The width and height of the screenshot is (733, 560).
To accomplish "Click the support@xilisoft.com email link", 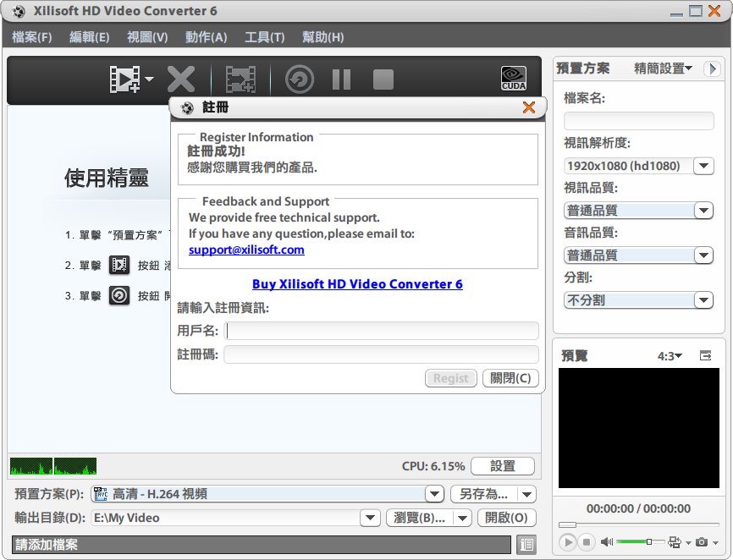I will [246, 250].
